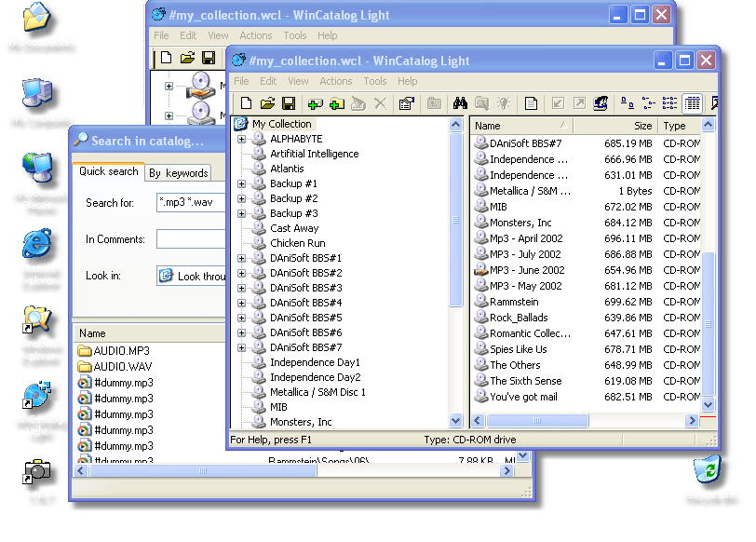
Task: Open the properties icon in toolbar
Action: 407,103
